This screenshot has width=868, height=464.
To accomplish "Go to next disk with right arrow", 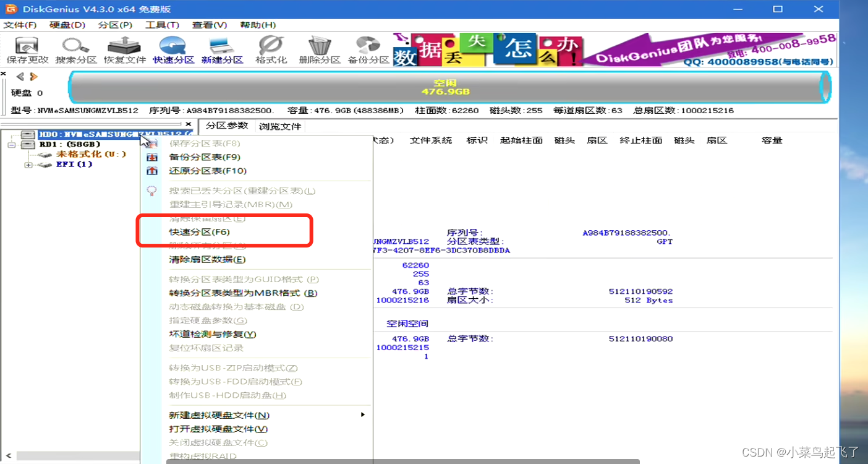I will (x=34, y=77).
